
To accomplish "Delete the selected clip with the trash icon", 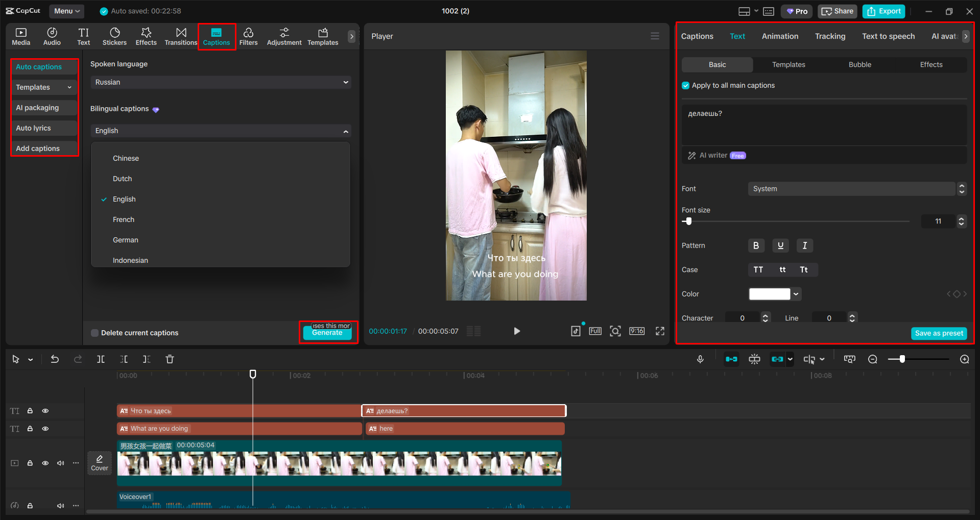I will (170, 359).
